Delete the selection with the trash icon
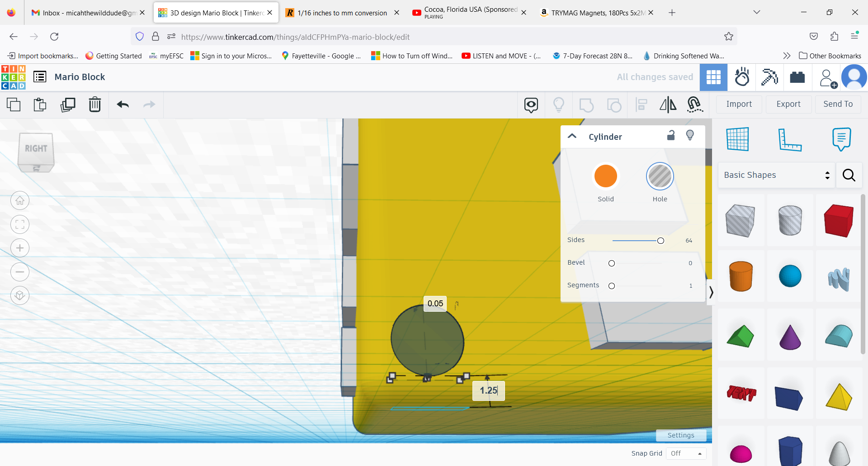The height and width of the screenshot is (466, 868). 95,105
